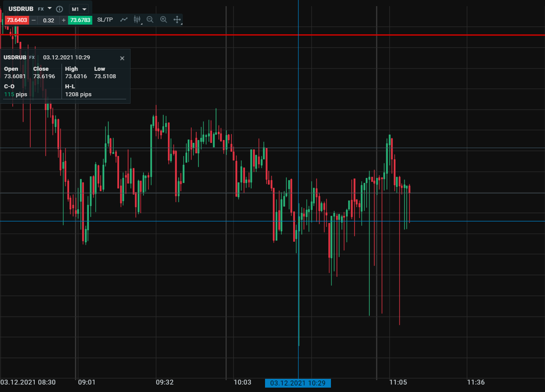Image resolution: width=545 pixels, height=392 pixels.
Task: Select the 1208 pips H-L value
Action: click(78, 94)
